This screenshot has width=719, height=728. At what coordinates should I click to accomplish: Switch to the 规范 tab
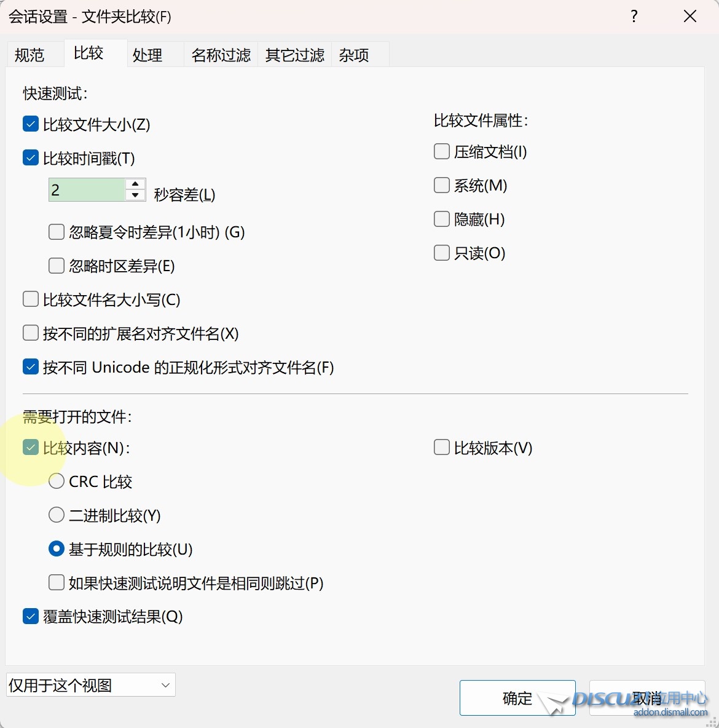[29, 55]
